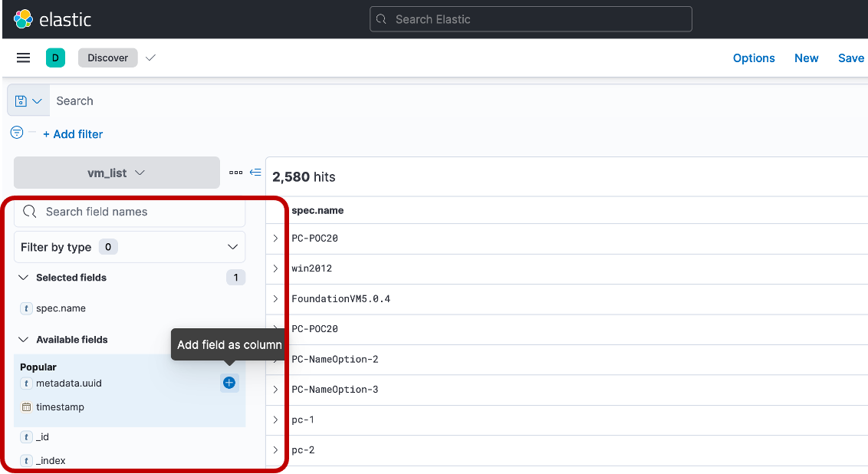Click the Search Elastic input field
The image size is (868, 474).
pyautogui.click(x=531, y=19)
